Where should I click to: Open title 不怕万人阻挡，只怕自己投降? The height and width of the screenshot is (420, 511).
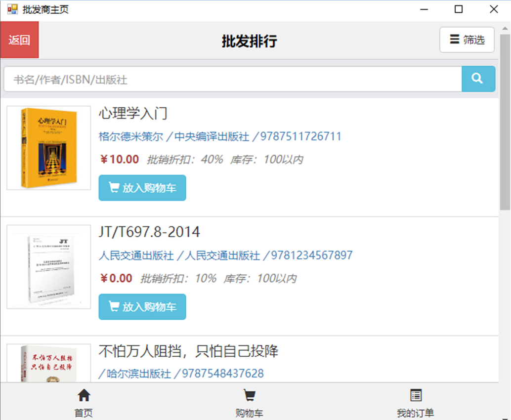click(x=188, y=351)
